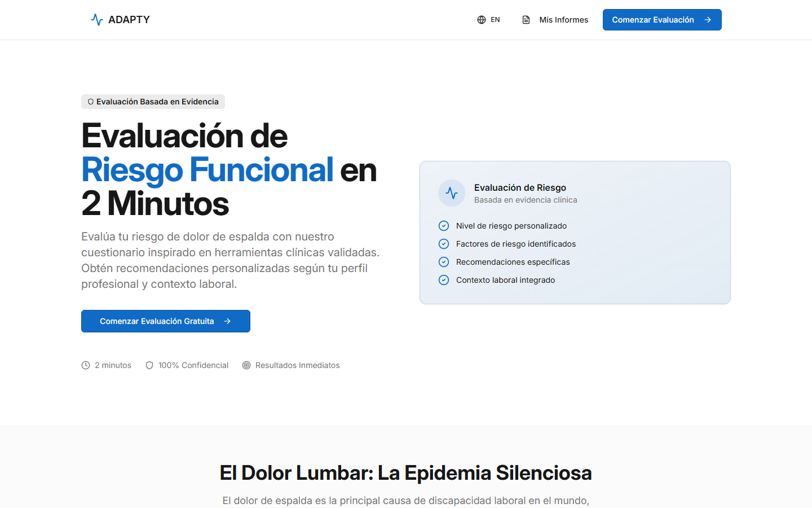Click the target icon next to Resultados Inmediatos
Image resolution: width=812 pixels, height=508 pixels.
(x=246, y=365)
